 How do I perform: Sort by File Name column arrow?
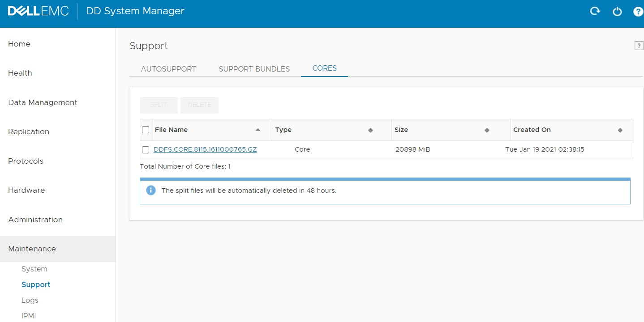pyautogui.click(x=258, y=130)
